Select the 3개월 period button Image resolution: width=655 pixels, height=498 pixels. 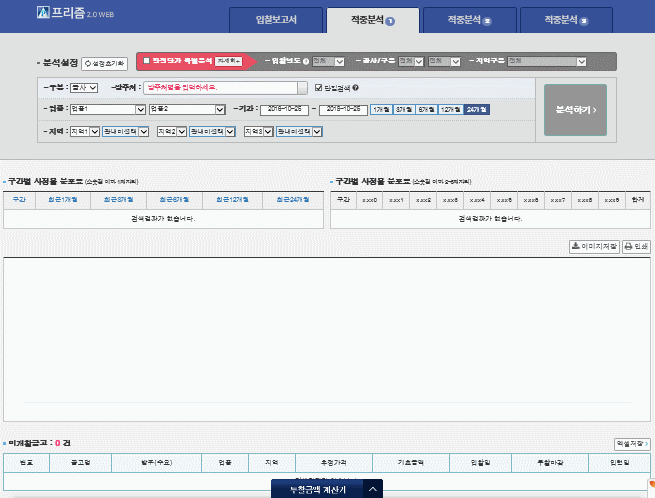tap(404, 109)
